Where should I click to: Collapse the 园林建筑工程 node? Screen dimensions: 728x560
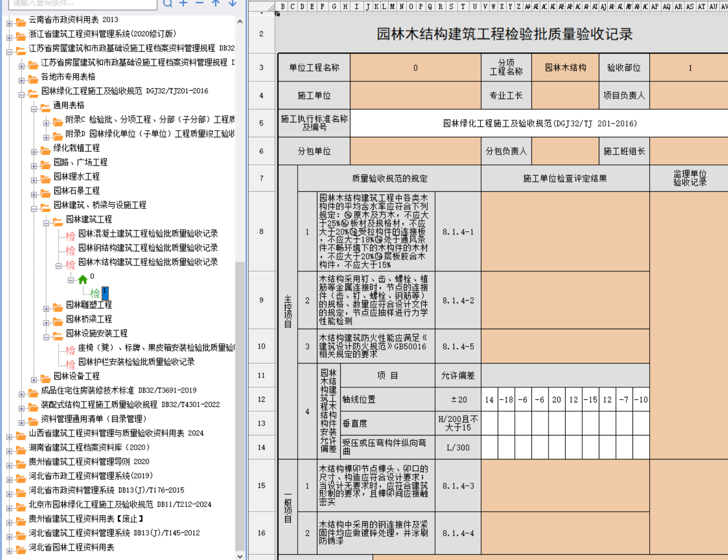(47, 223)
